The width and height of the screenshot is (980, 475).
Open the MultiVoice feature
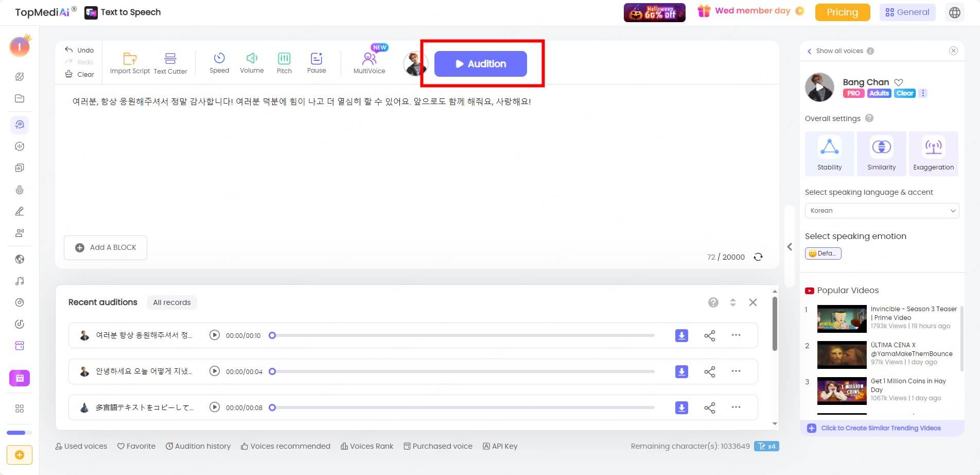tap(369, 63)
